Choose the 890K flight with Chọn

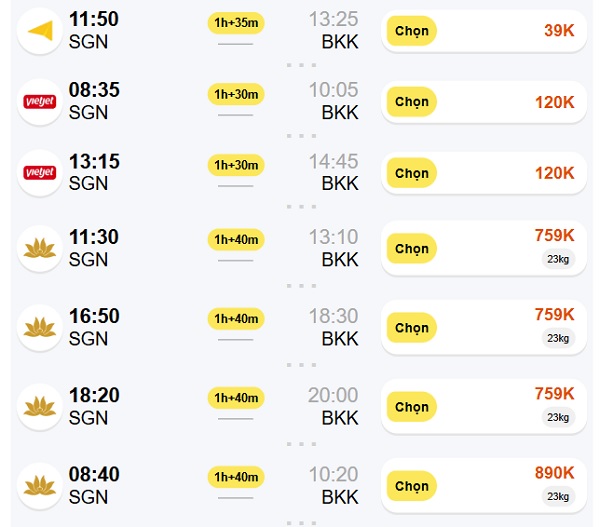[412, 486]
